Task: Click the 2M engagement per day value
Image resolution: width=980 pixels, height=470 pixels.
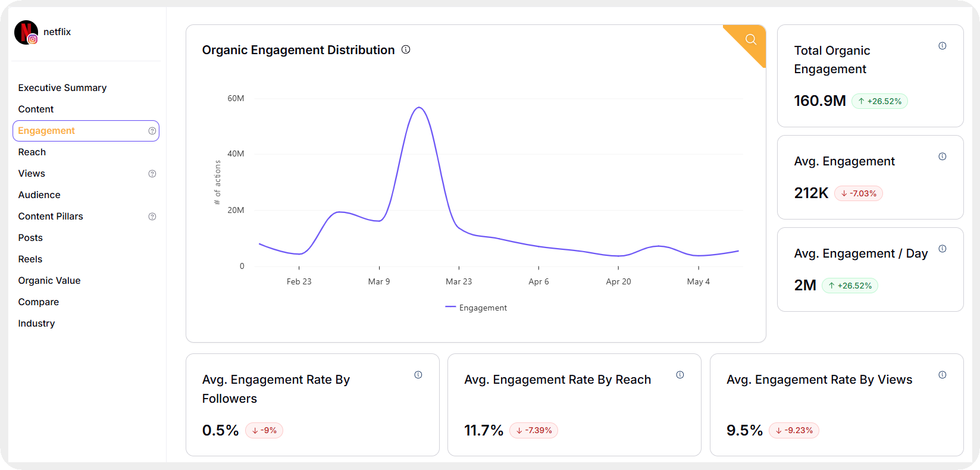Action: [805, 286]
